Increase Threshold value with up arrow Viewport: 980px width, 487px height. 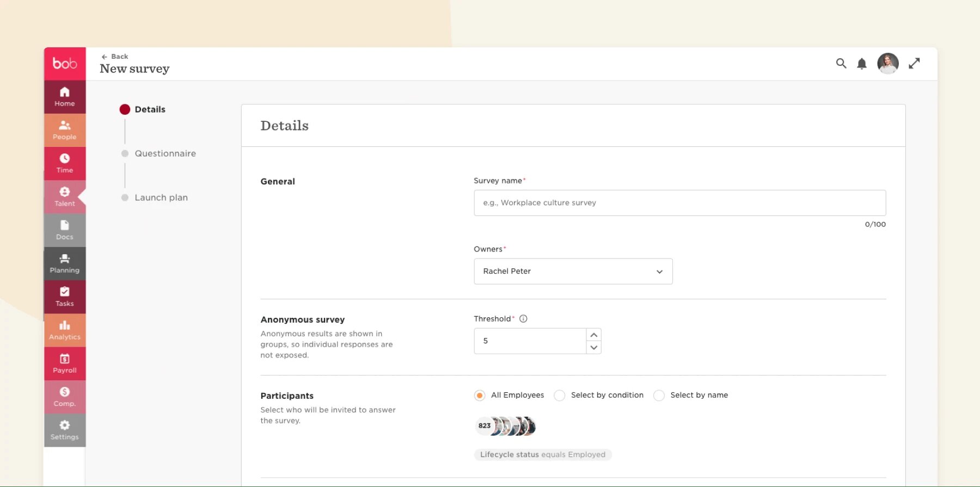[x=594, y=335]
